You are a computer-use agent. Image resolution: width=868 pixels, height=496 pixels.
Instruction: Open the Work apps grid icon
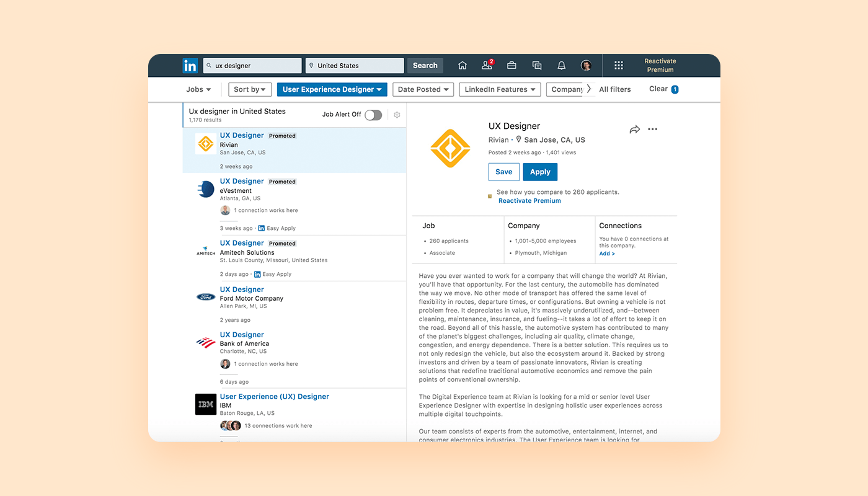point(618,65)
